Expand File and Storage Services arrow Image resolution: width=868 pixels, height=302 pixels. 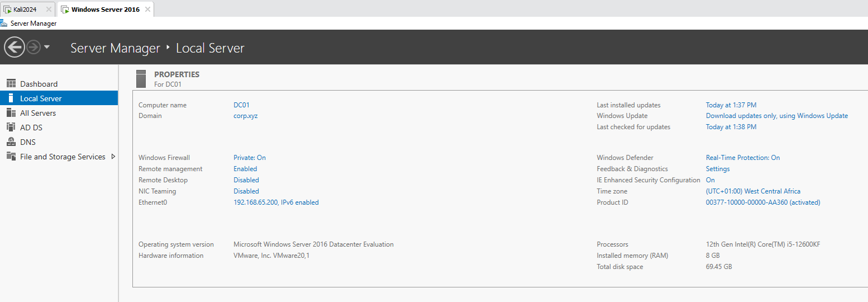coord(113,157)
